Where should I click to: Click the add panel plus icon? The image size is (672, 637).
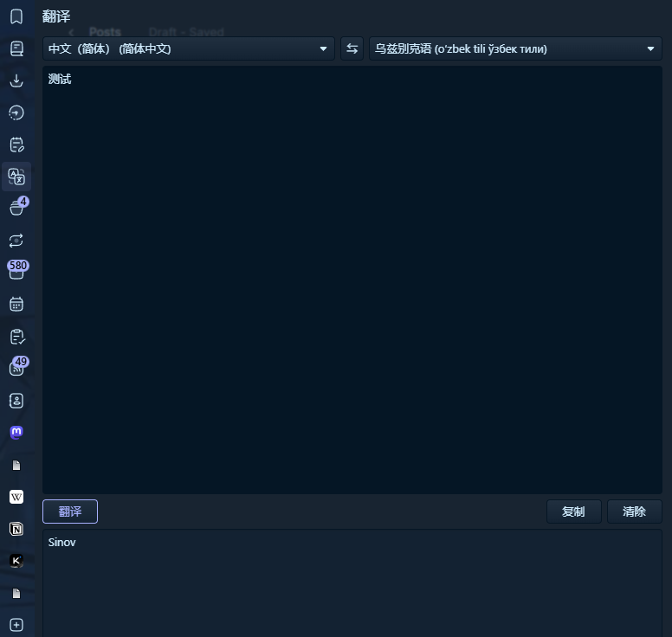16,625
